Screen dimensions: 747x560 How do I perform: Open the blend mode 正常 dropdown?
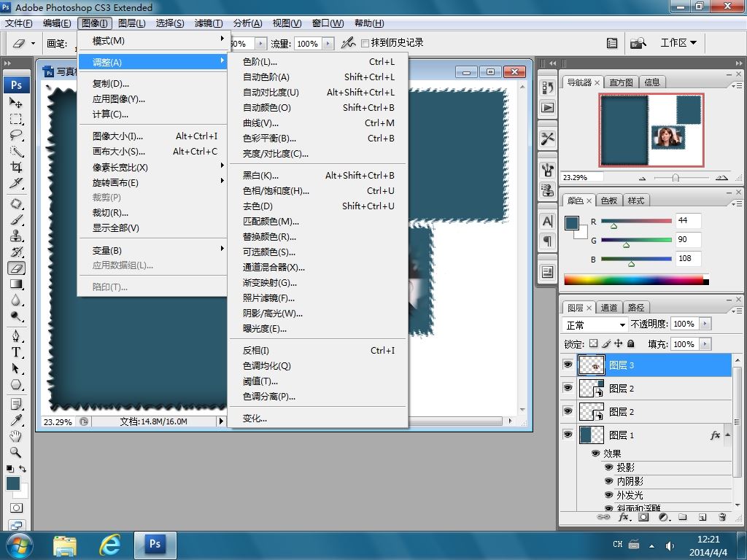click(x=595, y=324)
